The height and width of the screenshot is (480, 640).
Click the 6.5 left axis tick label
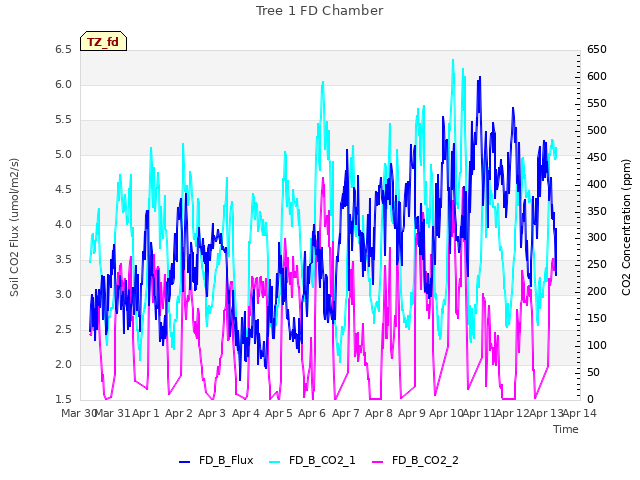(63, 50)
